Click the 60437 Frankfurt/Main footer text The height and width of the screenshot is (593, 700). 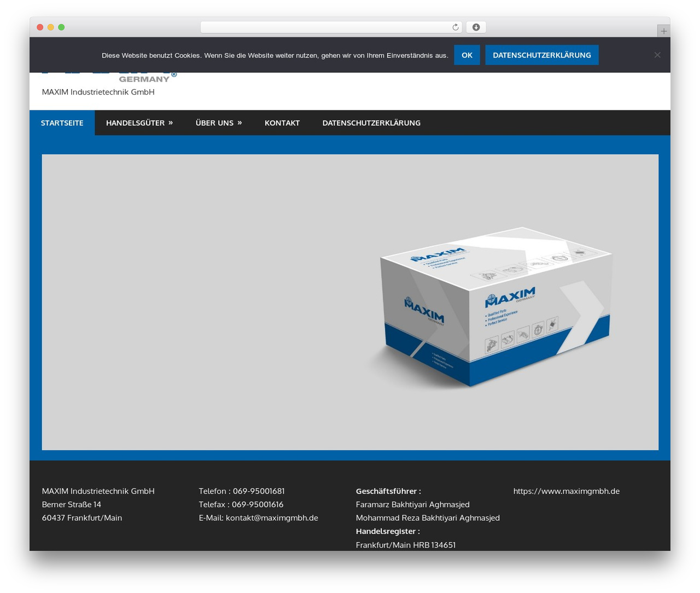(x=82, y=518)
